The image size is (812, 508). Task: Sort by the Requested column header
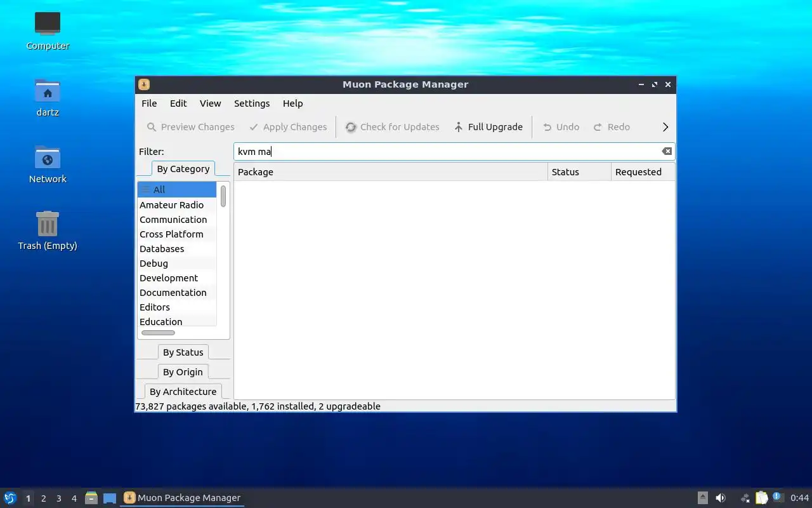point(643,172)
